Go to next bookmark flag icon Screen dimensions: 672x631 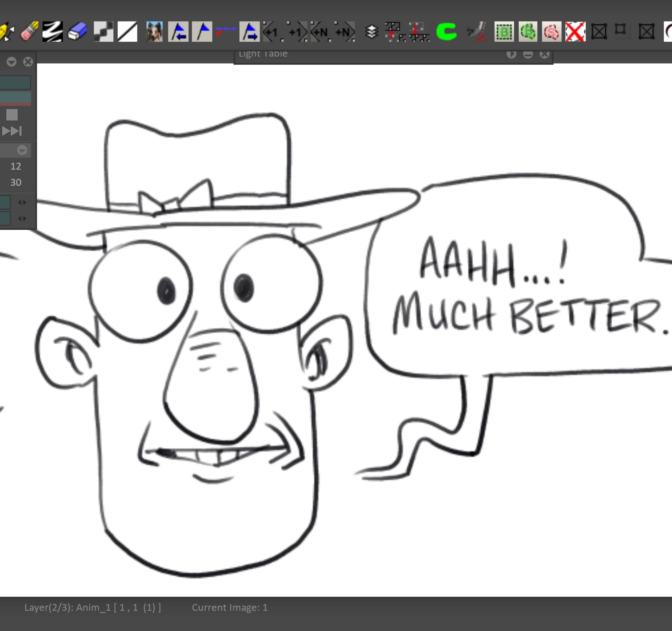[249, 32]
